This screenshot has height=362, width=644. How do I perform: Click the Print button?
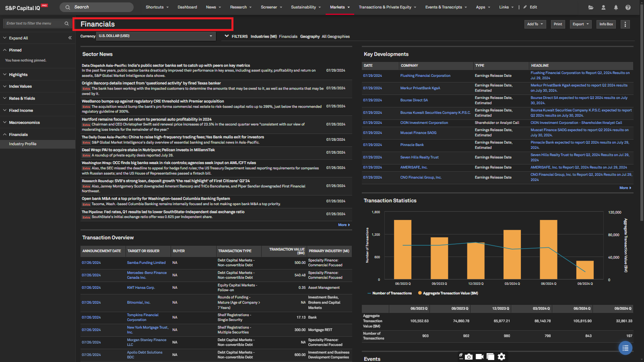[x=557, y=24]
